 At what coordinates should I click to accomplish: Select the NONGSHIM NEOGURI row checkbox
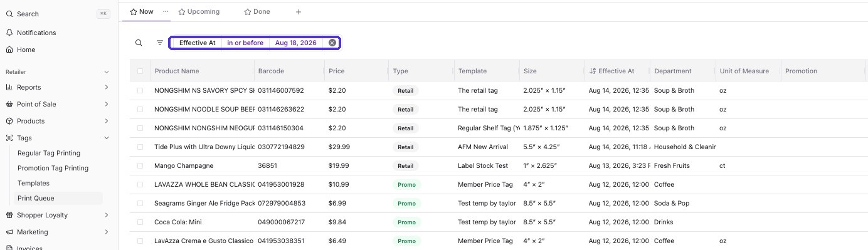coord(140,128)
